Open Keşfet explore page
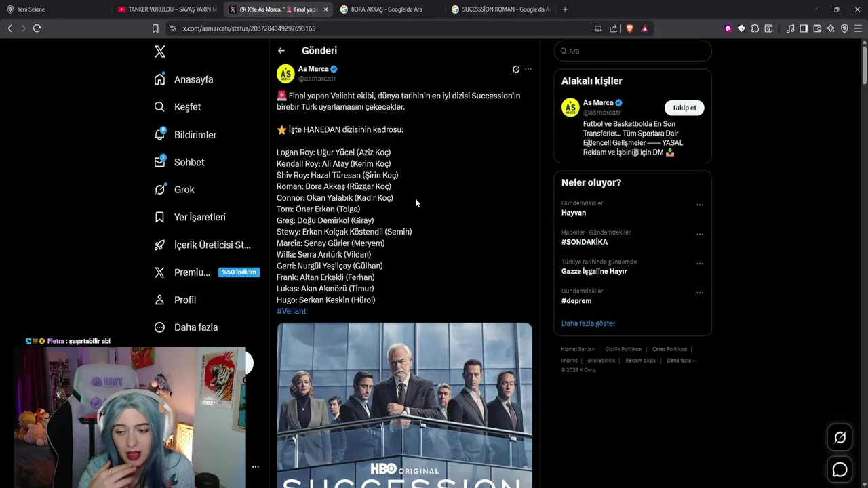Image resolution: width=868 pixels, height=488 pixels. (x=187, y=107)
